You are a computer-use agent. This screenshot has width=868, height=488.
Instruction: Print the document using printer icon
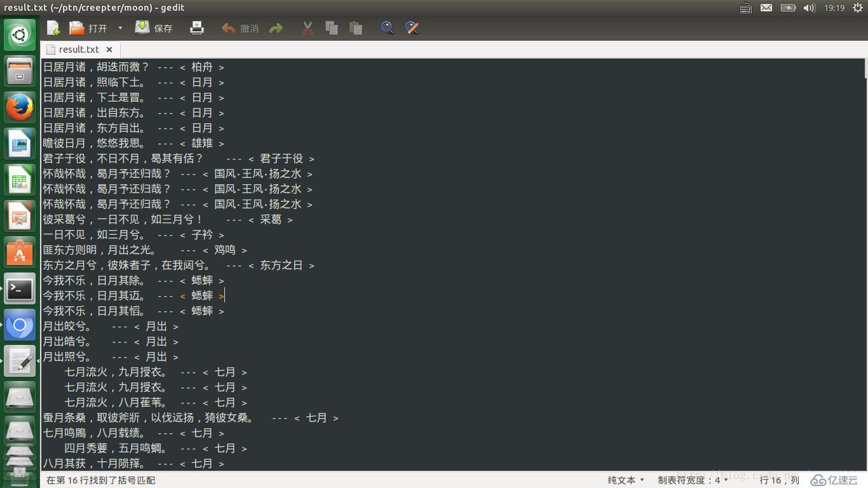coord(197,28)
